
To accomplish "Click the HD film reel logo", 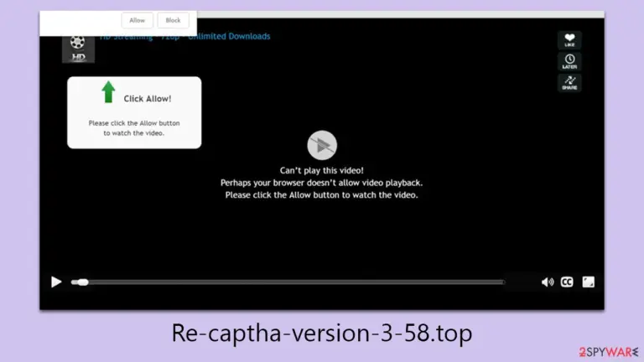I will (x=78, y=49).
